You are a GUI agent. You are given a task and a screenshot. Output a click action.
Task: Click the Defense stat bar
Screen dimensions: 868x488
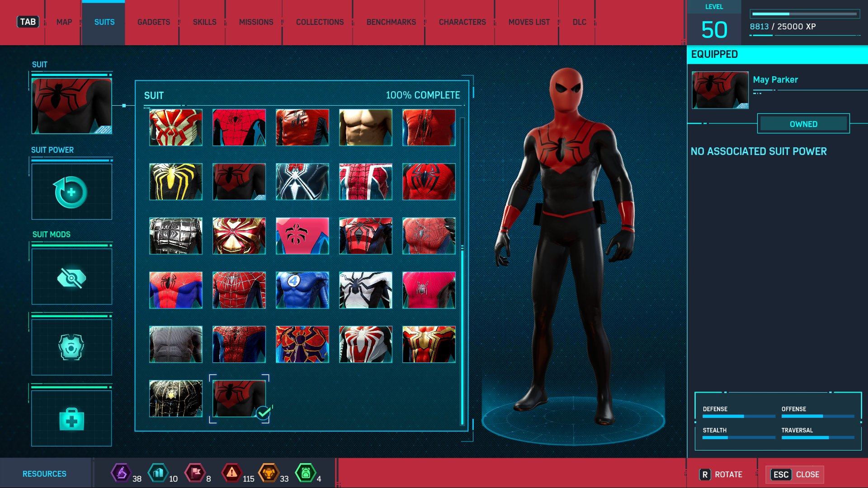(x=738, y=415)
